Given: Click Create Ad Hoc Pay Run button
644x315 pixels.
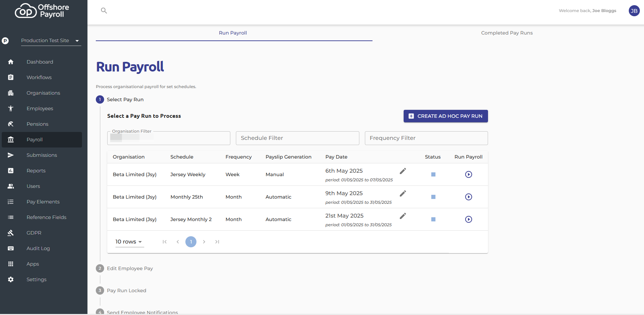Looking at the screenshot, I should (x=446, y=116).
